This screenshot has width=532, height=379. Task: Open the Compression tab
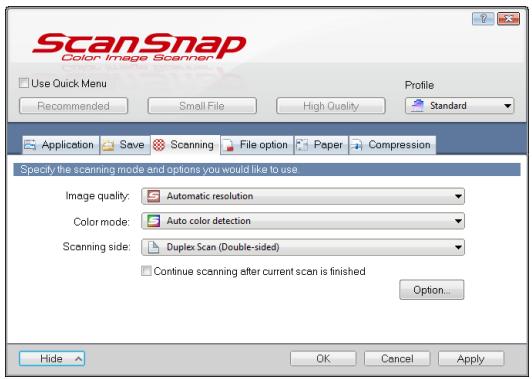pyautogui.click(x=393, y=145)
